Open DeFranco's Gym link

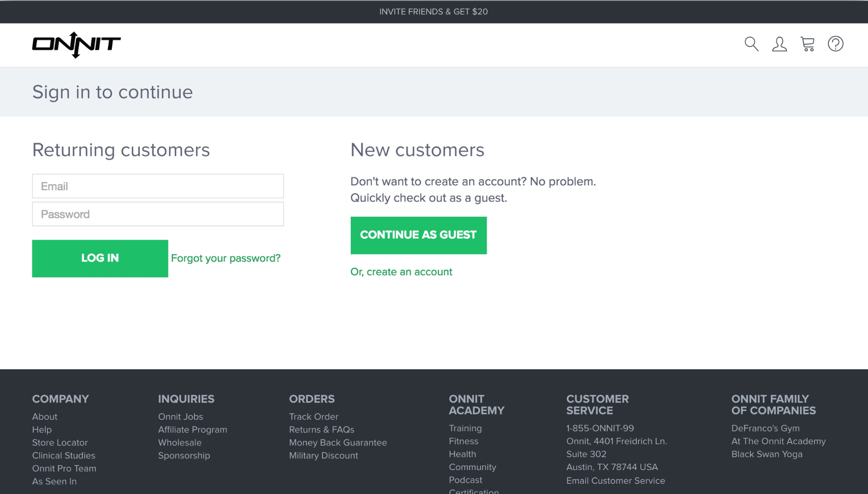[765, 428]
